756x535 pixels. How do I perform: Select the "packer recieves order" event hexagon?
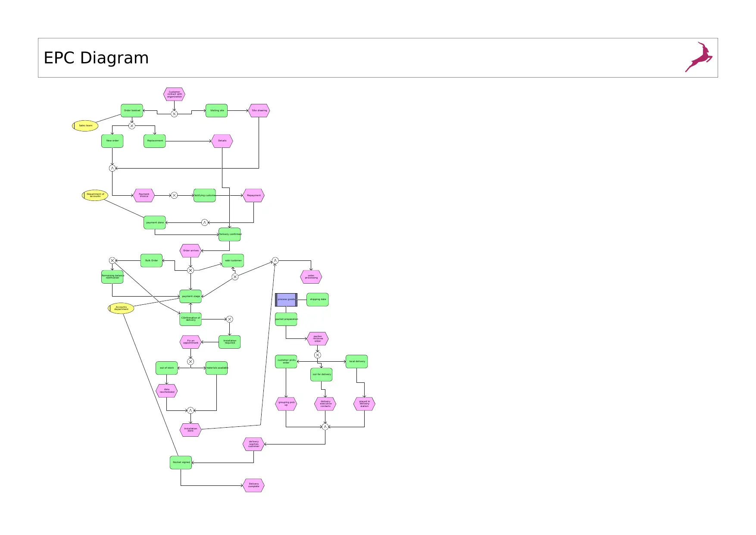tap(318, 339)
